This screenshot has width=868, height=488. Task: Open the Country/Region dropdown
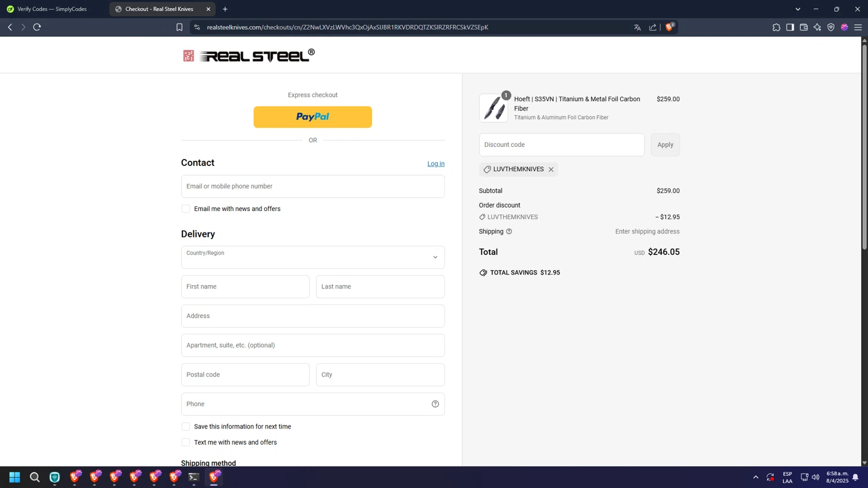(x=312, y=257)
